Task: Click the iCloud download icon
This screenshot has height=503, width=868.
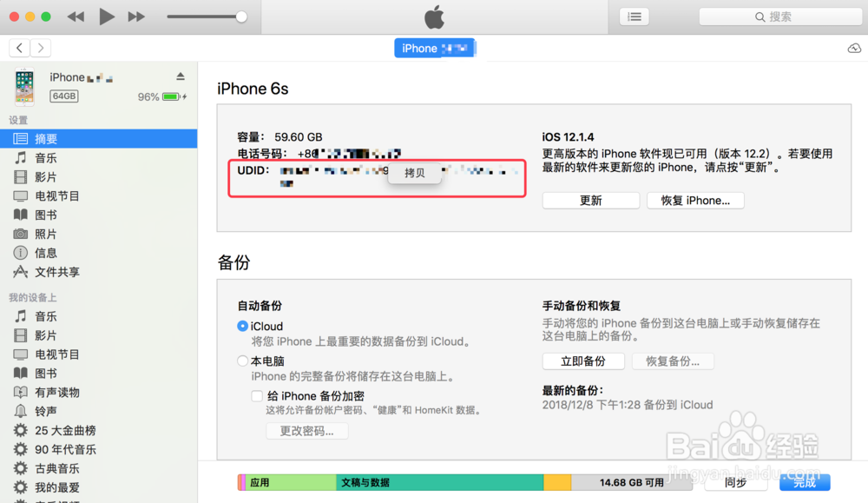Action: point(854,48)
